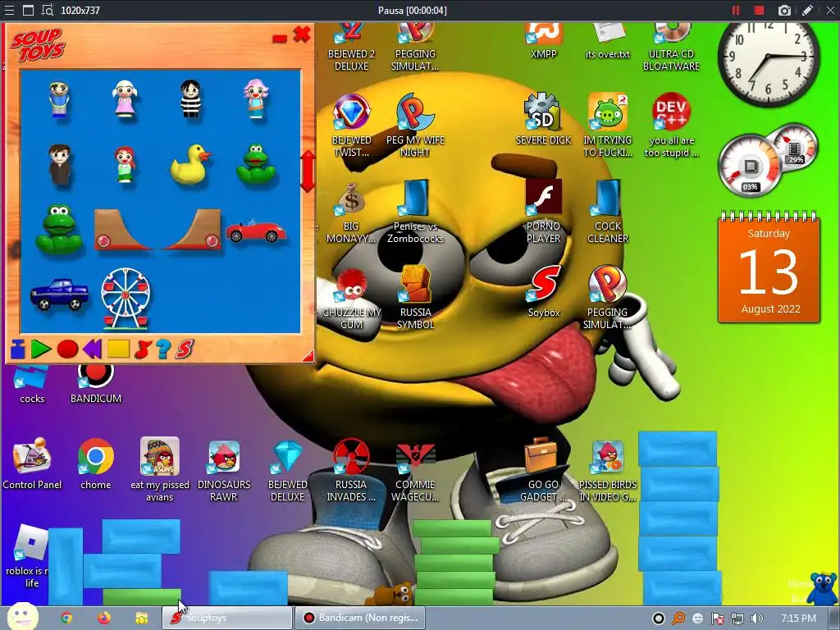Select the small green frog beside the duck
This screenshot has height=630, width=840.
click(256, 164)
